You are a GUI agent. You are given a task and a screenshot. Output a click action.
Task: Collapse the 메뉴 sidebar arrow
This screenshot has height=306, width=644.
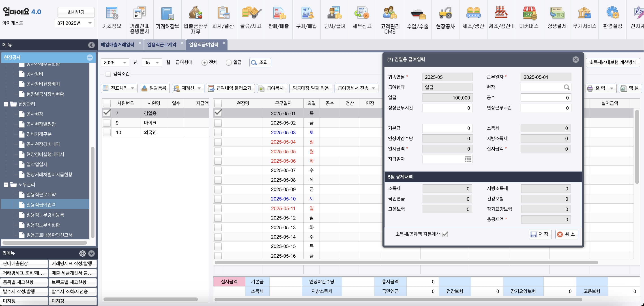91,45
